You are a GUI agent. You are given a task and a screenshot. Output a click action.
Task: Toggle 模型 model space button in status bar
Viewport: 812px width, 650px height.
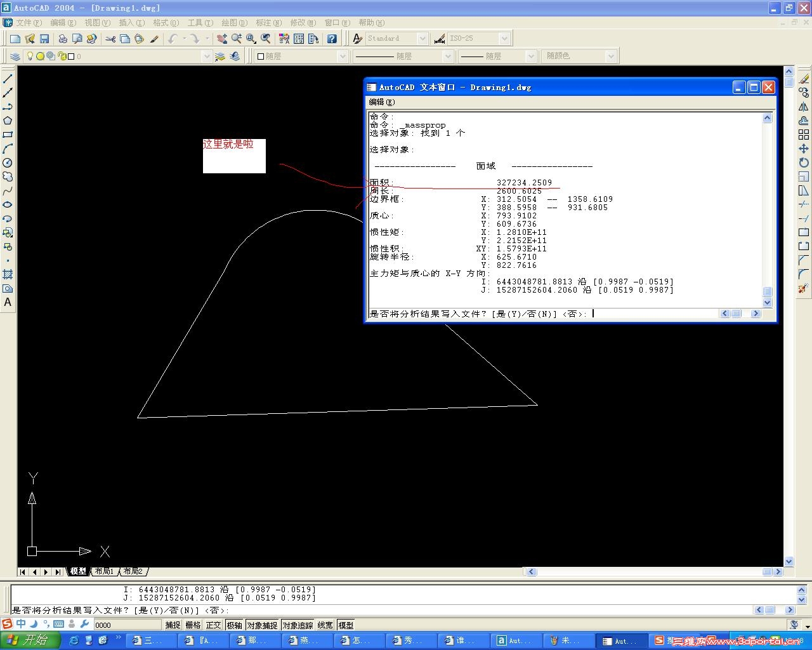pos(346,625)
